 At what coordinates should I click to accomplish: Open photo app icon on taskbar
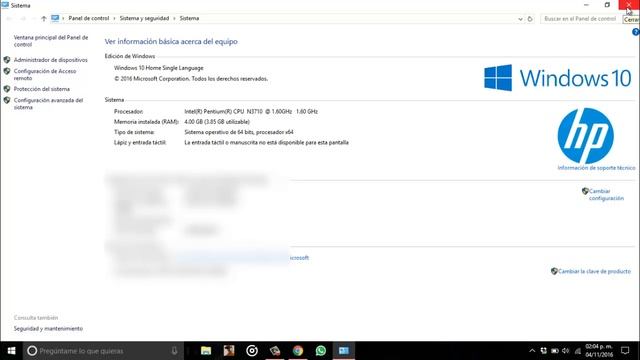point(229,351)
